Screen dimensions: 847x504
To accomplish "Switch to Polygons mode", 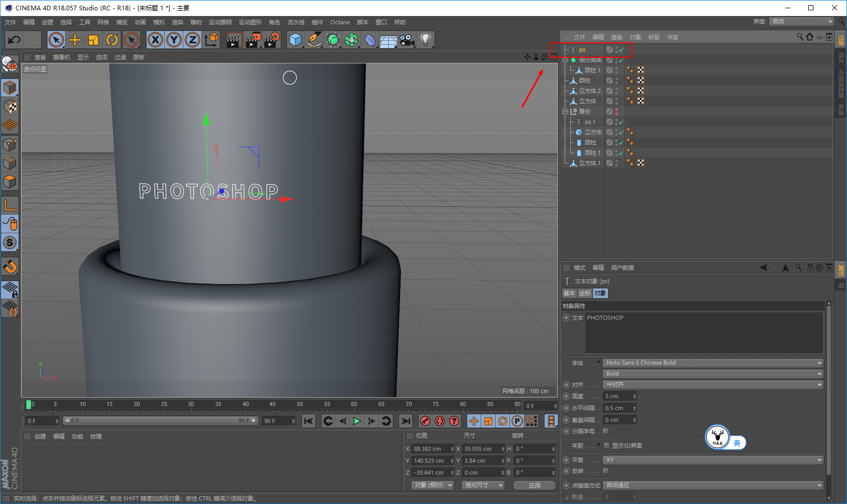I will pos(10,182).
